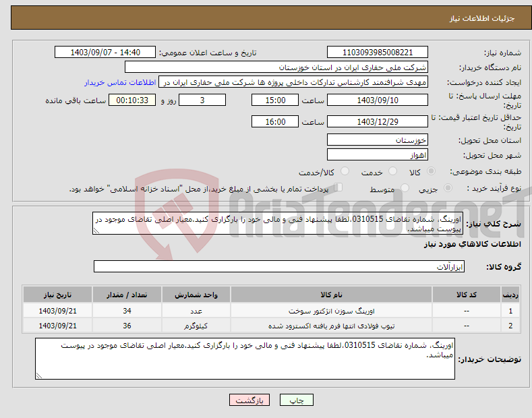Screen dimensions: 532x418
Task: Click the quantity cell 34
Action: coord(127,311)
